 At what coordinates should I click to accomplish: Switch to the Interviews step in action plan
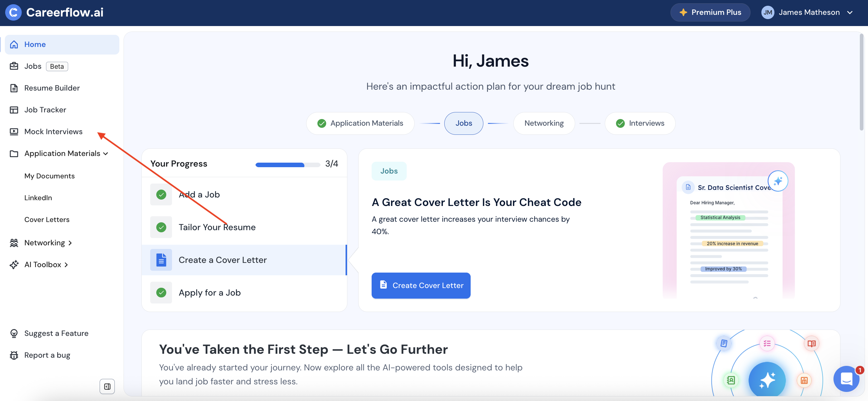point(640,123)
